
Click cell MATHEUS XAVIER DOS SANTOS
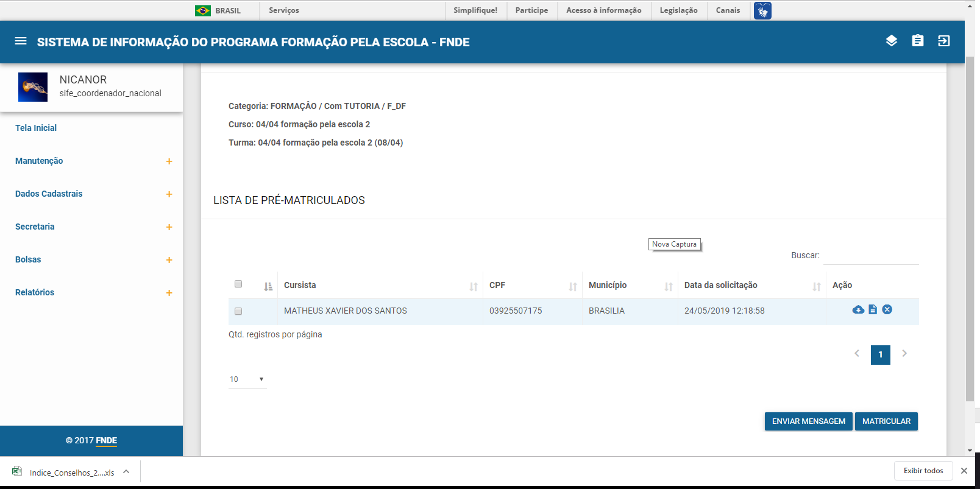(346, 311)
